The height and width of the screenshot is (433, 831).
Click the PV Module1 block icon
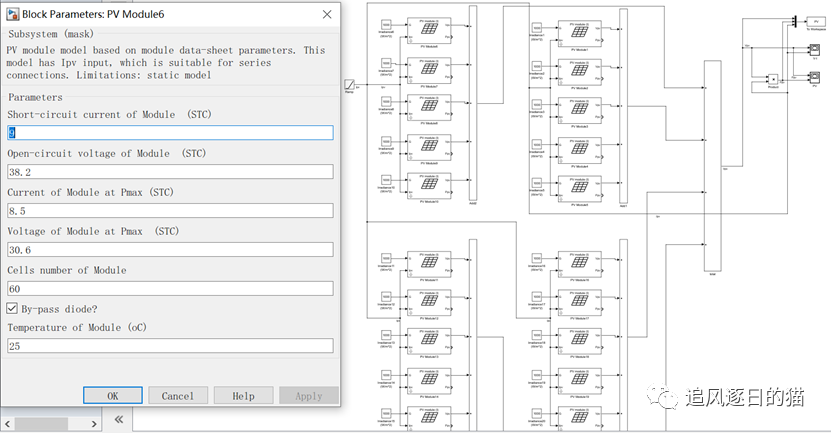tap(579, 30)
